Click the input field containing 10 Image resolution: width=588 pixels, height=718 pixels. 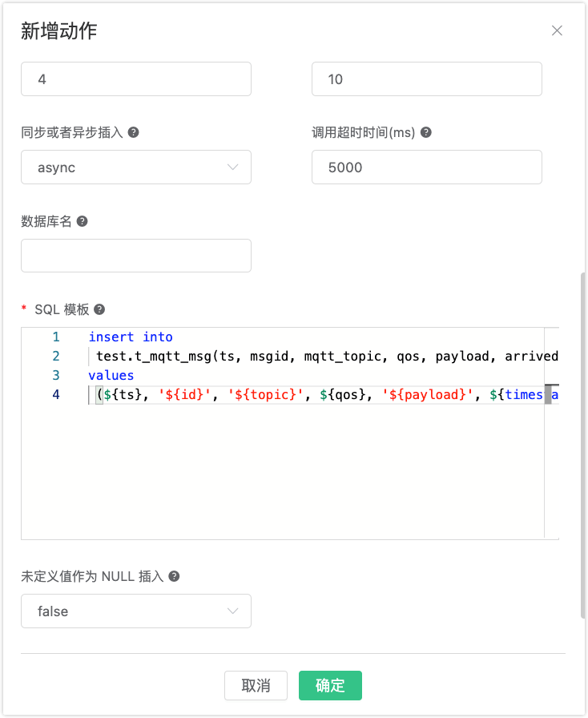tap(426, 79)
